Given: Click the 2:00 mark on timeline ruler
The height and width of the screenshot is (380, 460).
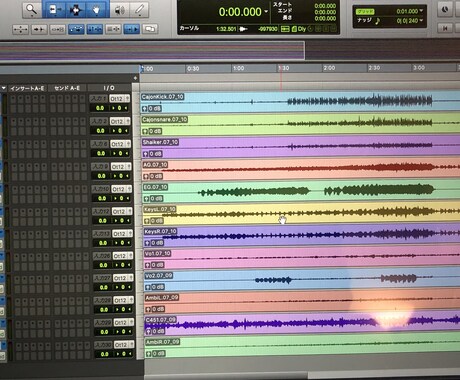Looking at the screenshot, I should coord(329,68).
